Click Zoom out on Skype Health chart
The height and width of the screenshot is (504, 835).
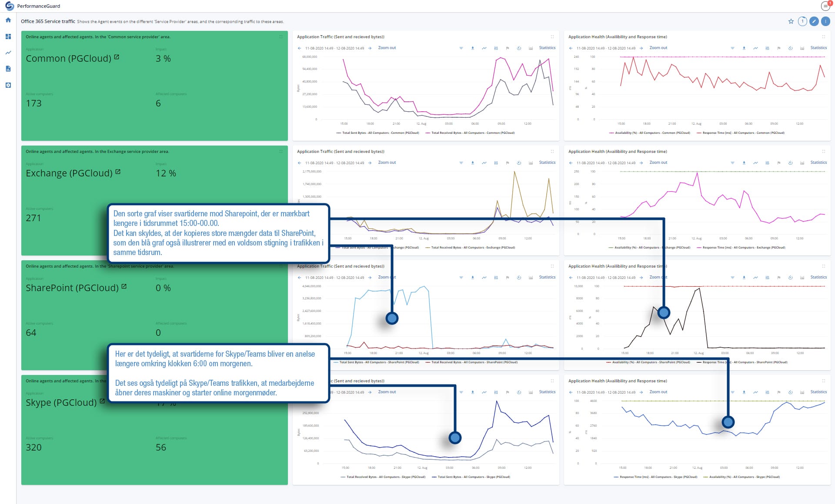pyautogui.click(x=658, y=392)
